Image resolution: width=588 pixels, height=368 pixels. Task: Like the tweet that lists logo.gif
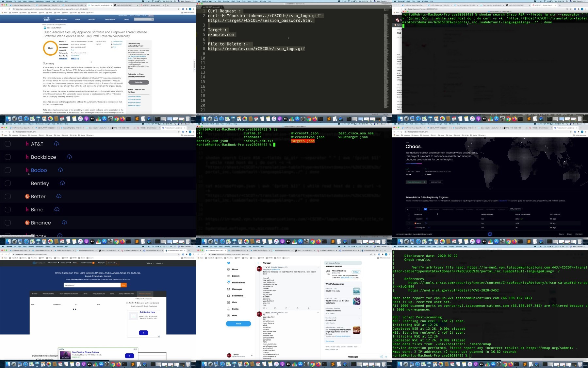[x=286, y=308]
